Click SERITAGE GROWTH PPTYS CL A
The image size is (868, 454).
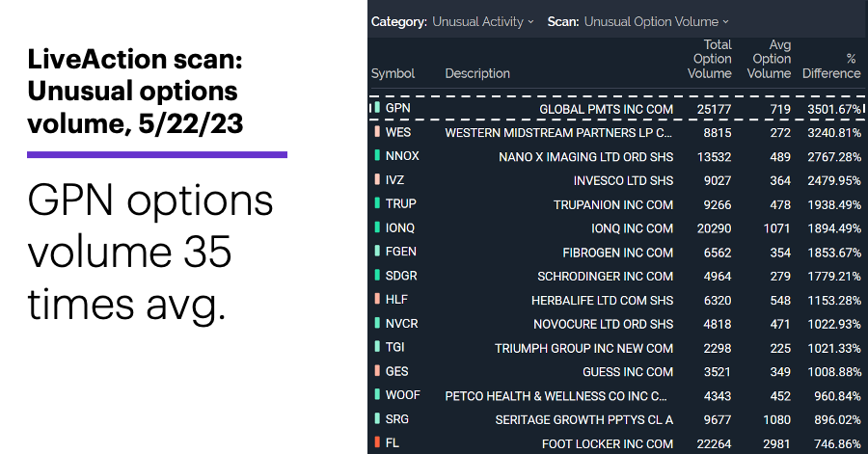(584, 419)
